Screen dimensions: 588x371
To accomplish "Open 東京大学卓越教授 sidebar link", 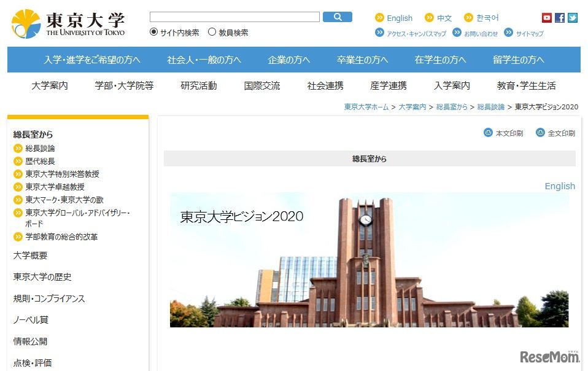I will pyautogui.click(x=55, y=187).
